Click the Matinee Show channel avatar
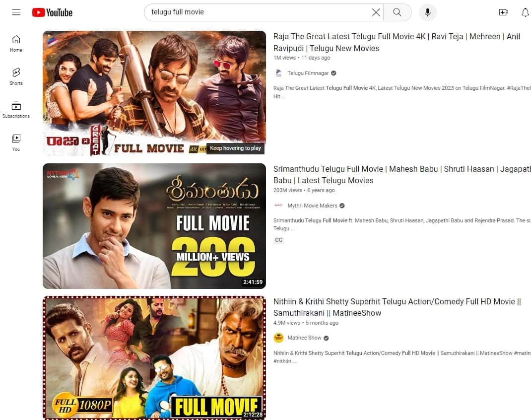531x420 pixels. tap(278, 338)
